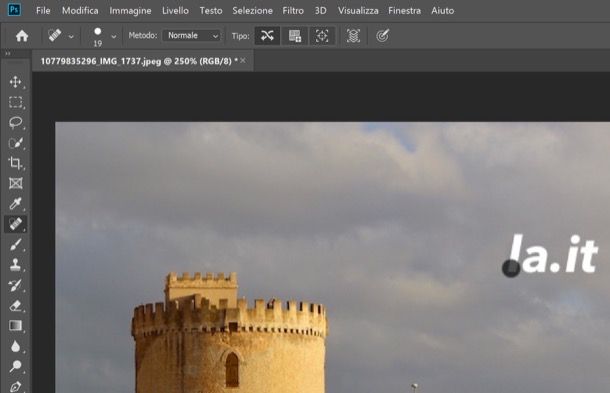This screenshot has height=393, width=610.
Task: Select the Gradient tool
Action: click(16, 326)
